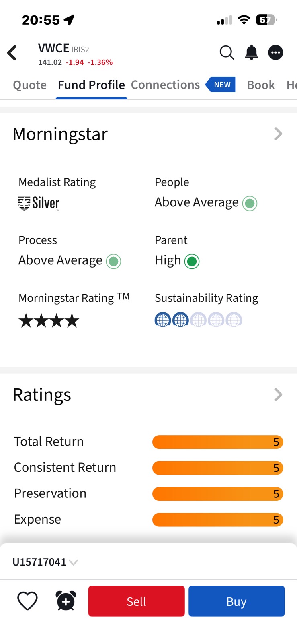Tap the Total Return rating bar

coord(217,442)
